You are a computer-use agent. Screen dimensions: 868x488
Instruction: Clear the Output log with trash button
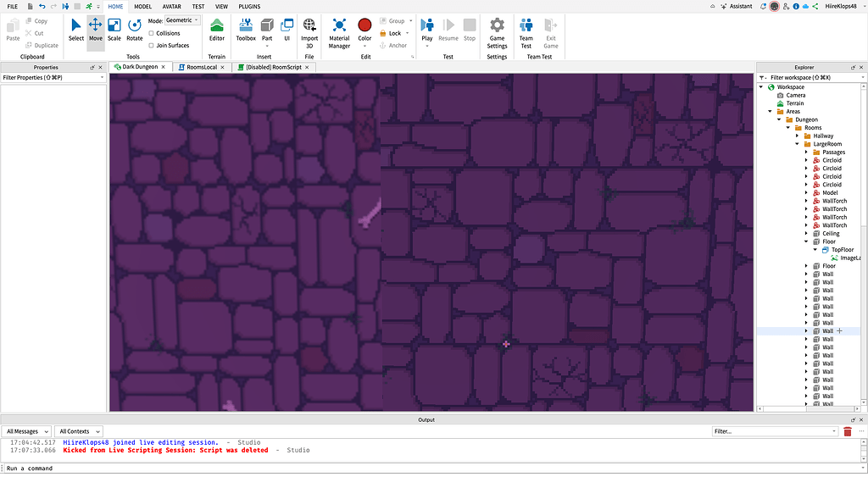[846, 430]
